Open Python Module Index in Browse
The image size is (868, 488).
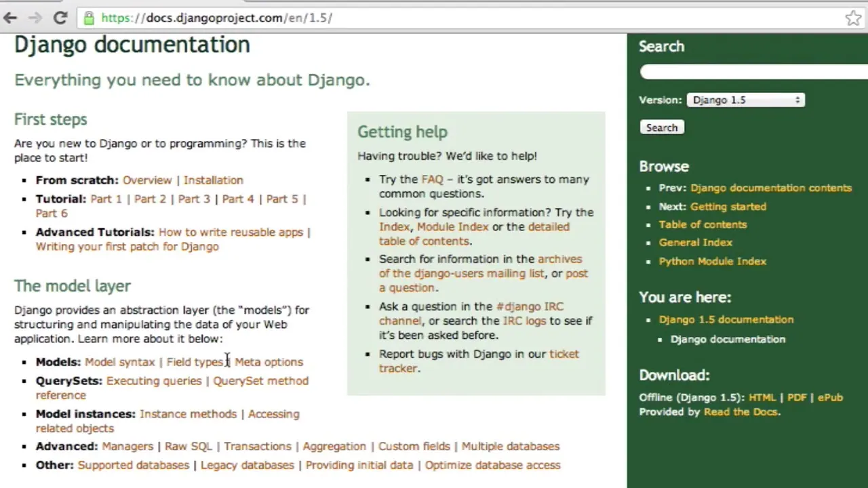point(713,262)
